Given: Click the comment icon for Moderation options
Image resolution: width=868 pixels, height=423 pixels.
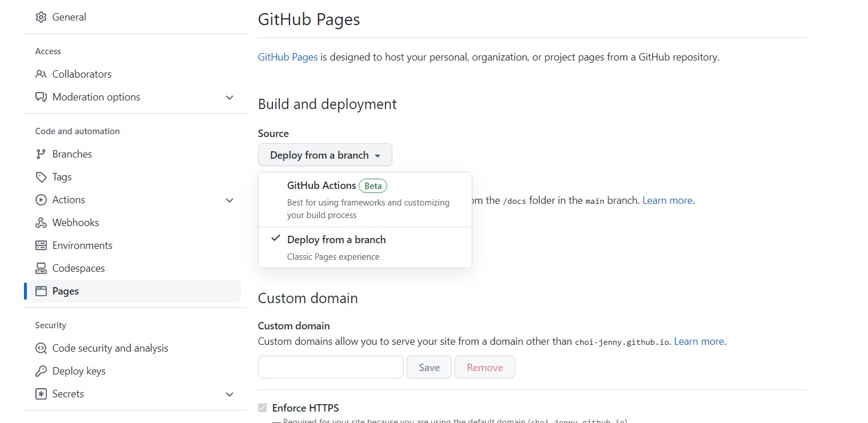Looking at the screenshot, I should (x=41, y=97).
